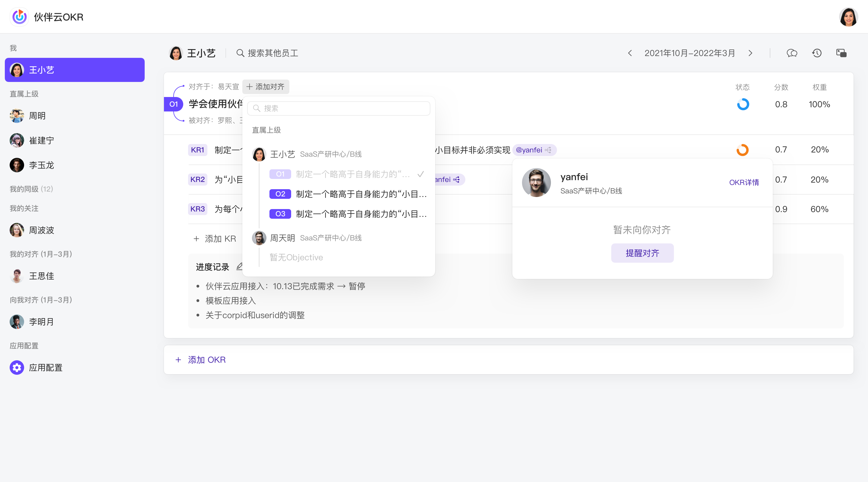Open the history clock icon
This screenshot has width=868, height=482.
[817, 53]
